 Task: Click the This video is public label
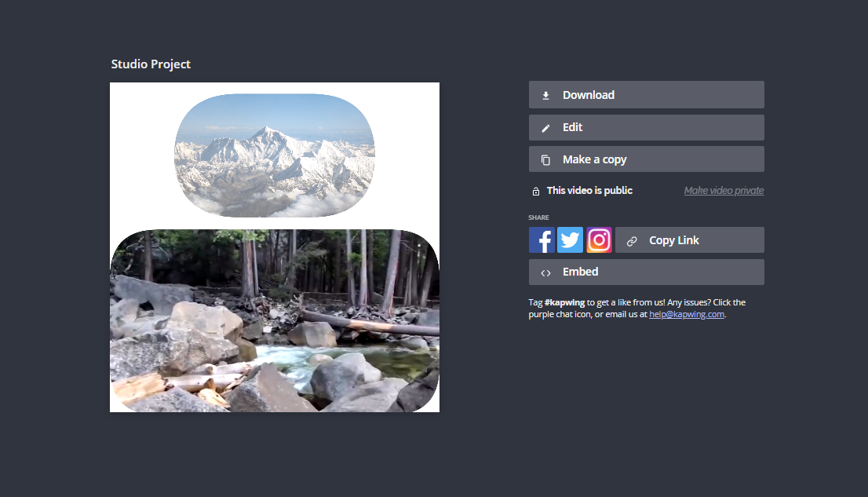(x=589, y=191)
